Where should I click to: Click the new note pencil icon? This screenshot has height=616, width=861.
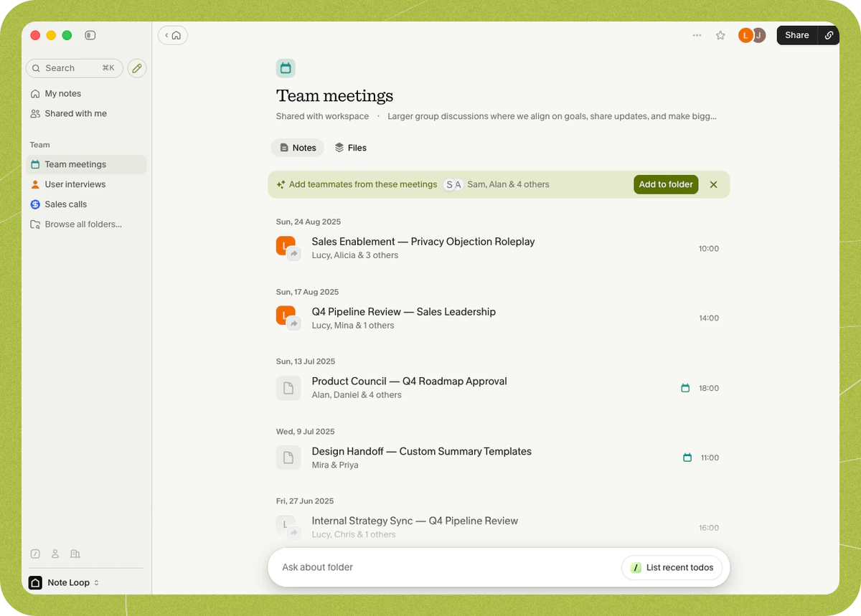coord(137,68)
